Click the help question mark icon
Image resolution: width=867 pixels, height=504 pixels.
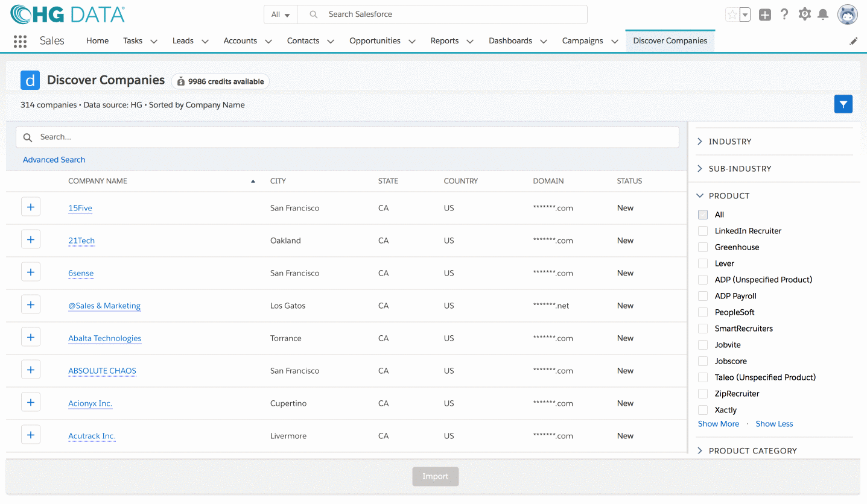coord(784,14)
